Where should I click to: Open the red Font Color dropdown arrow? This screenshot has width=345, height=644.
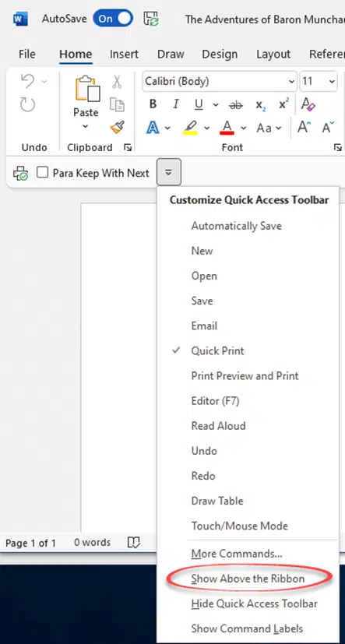[243, 128]
